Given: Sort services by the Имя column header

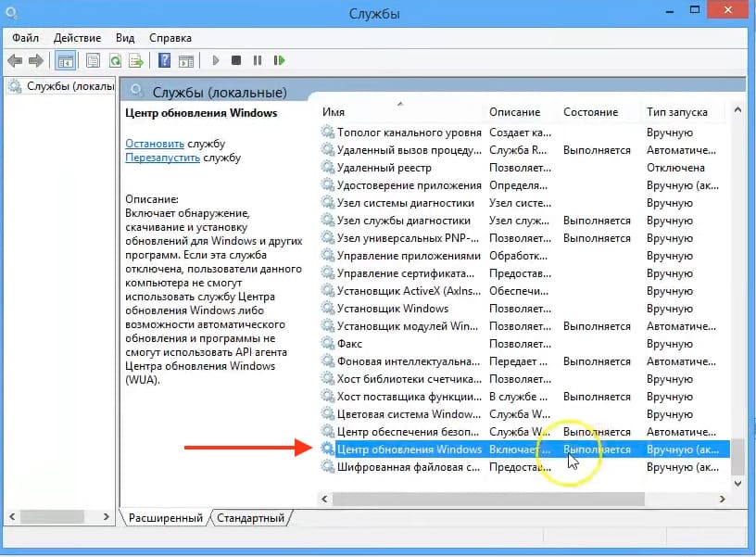Looking at the screenshot, I should click(398, 112).
